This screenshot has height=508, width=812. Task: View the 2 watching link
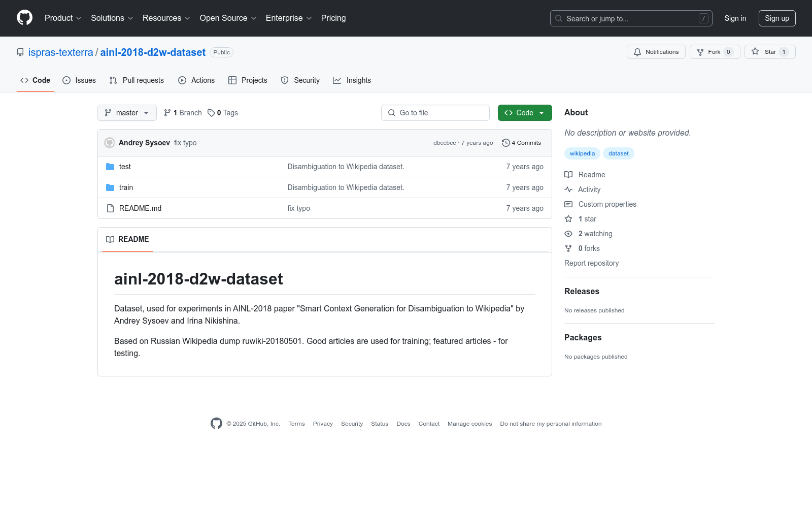[x=589, y=234]
